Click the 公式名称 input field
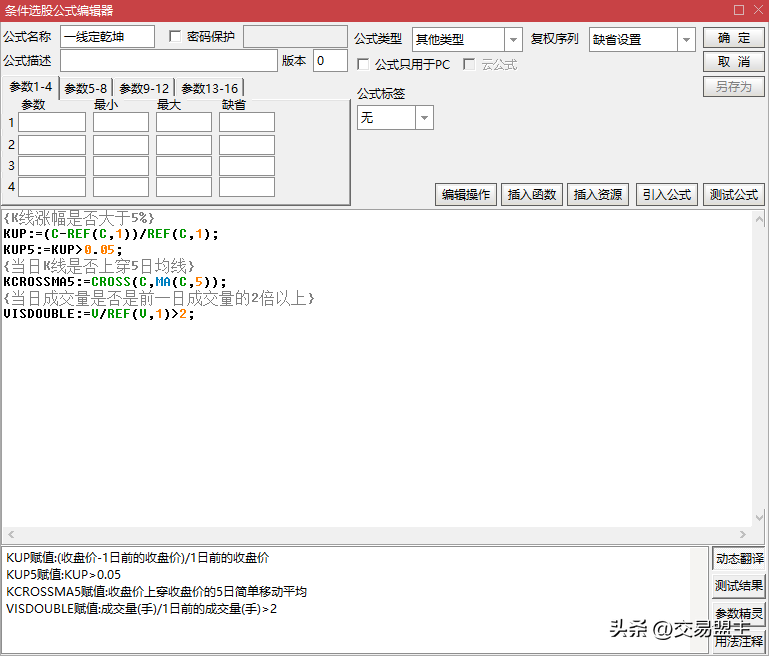The height and width of the screenshot is (656, 769). (107, 37)
